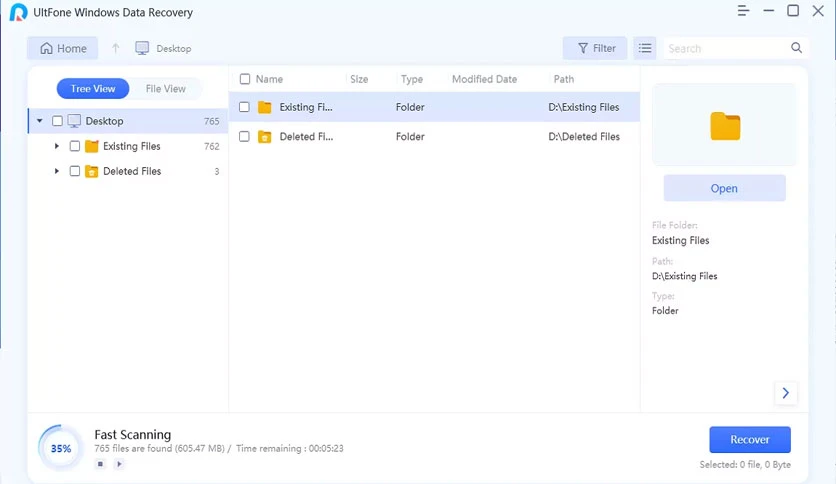Click the Desktop monitor icon in tree
Image resolution: width=836 pixels, height=484 pixels.
[74, 121]
